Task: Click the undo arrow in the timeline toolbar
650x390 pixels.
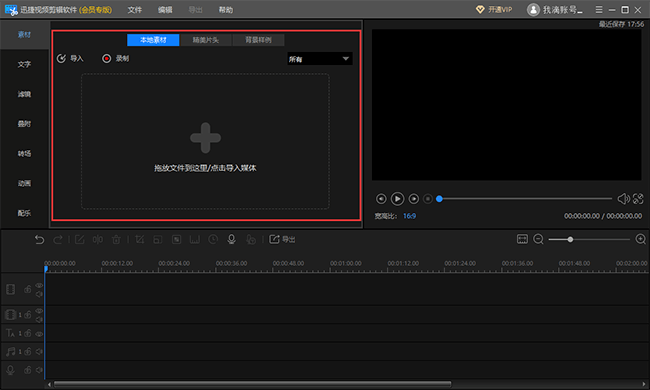Action: (x=39, y=240)
